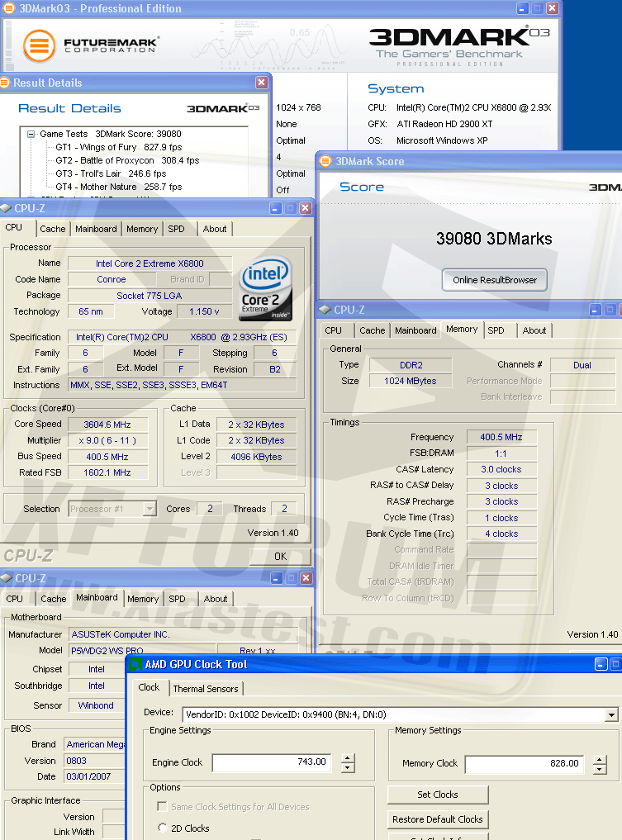The height and width of the screenshot is (840, 622).
Task: Click the Intel Core 2 Extreme logo
Action: coord(265,288)
